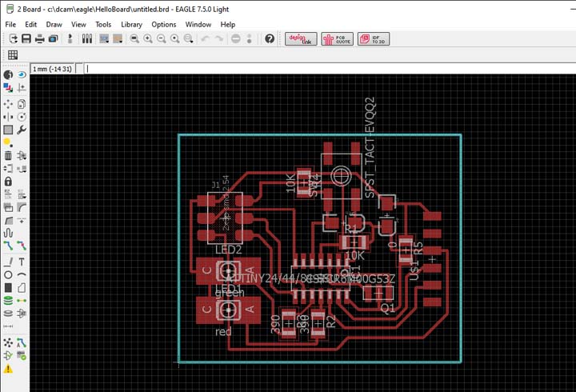The image size is (576, 392).
Task: Click the Redo arrow
Action: (219, 38)
